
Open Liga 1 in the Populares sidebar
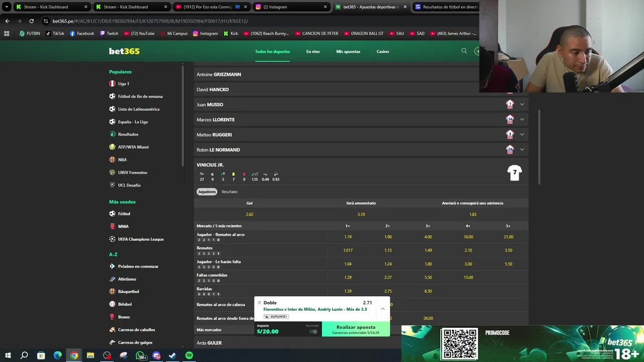coord(123,83)
